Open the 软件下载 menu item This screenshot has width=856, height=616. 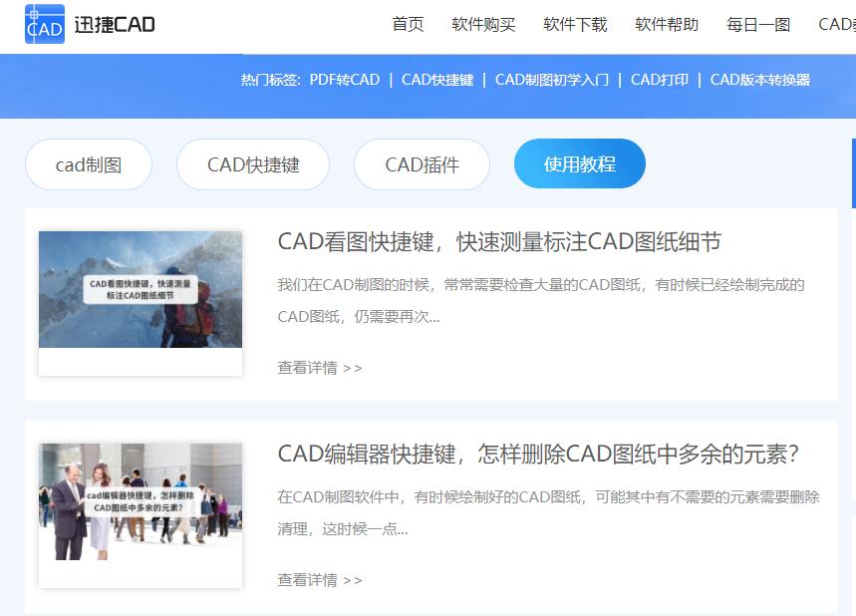coord(576,25)
